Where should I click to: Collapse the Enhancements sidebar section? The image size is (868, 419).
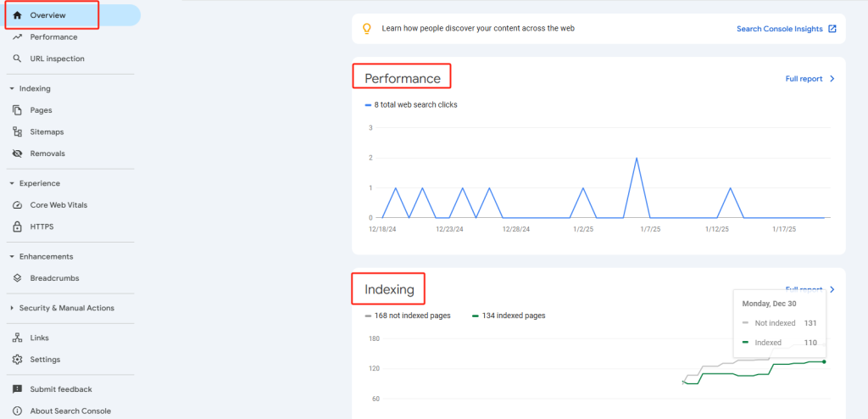click(12, 256)
